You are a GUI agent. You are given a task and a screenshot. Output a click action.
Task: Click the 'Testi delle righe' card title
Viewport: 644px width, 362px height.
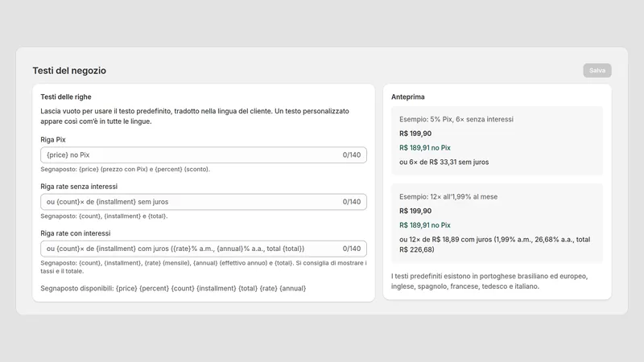[x=66, y=97]
